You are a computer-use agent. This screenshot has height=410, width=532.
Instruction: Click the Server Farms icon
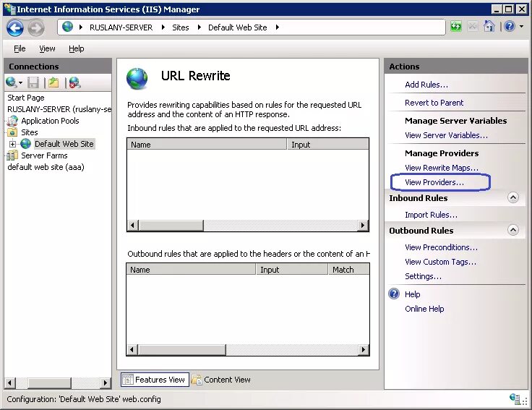pos(12,155)
